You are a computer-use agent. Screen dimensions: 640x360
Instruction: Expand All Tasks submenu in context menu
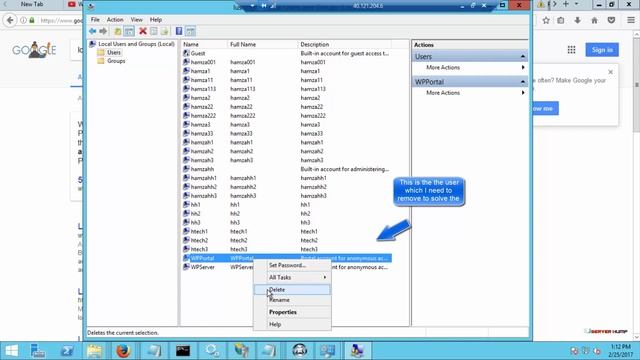tap(292, 278)
